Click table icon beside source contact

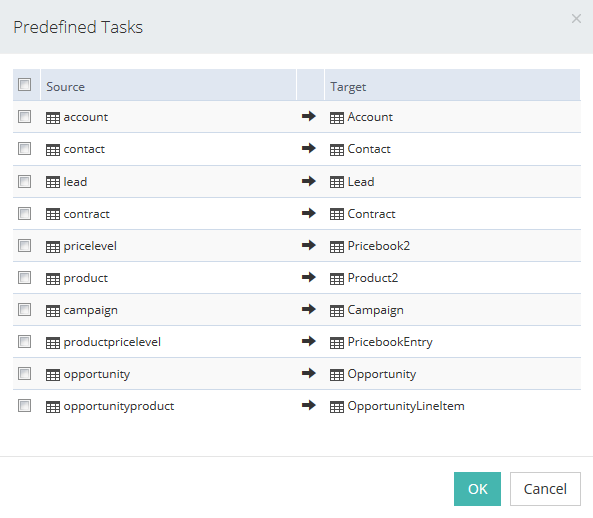point(53,150)
